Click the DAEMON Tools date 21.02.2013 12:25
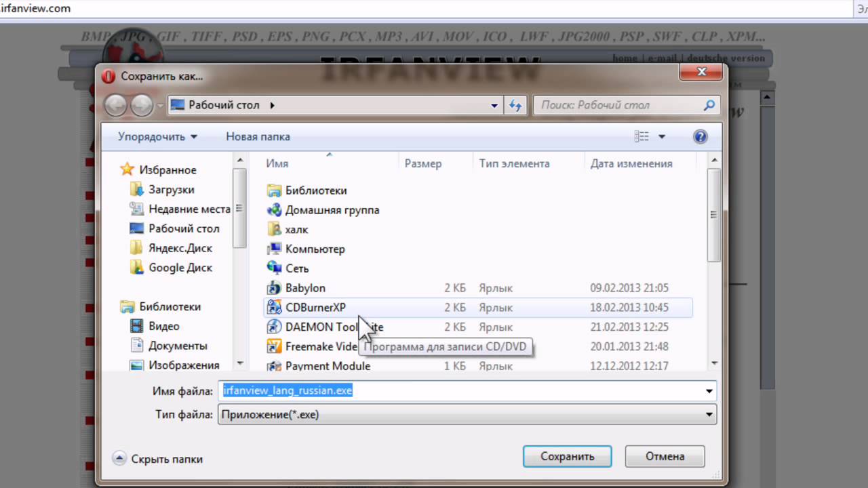 tap(629, 327)
